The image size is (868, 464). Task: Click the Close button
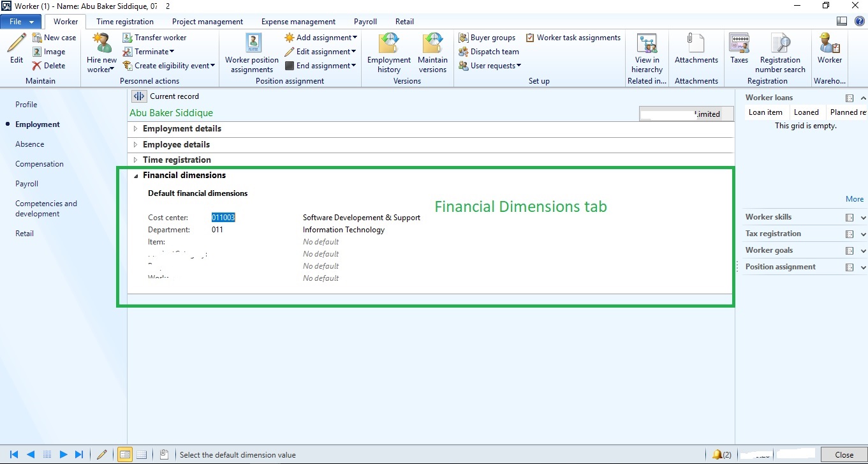click(x=844, y=454)
